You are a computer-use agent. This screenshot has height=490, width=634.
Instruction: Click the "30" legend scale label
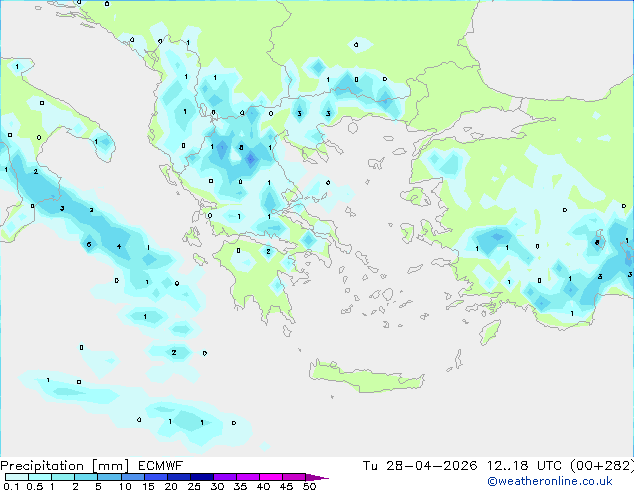217,486
